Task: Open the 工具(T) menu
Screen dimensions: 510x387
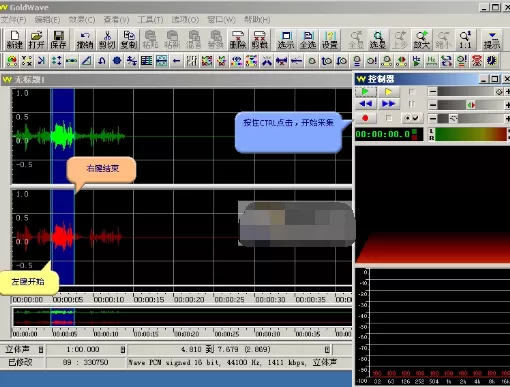Action: (x=150, y=20)
